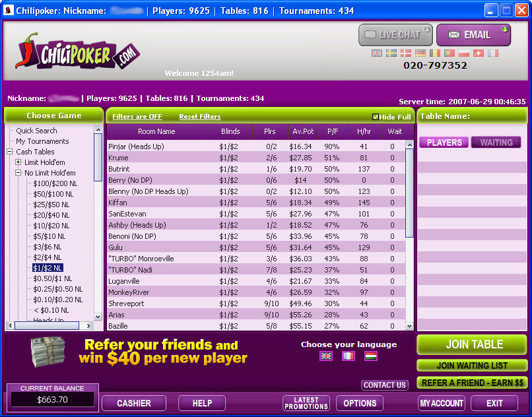Click REFER A FRIEND - EARN $$ button
This screenshot has height=417, width=532.
tap(472, 383)
